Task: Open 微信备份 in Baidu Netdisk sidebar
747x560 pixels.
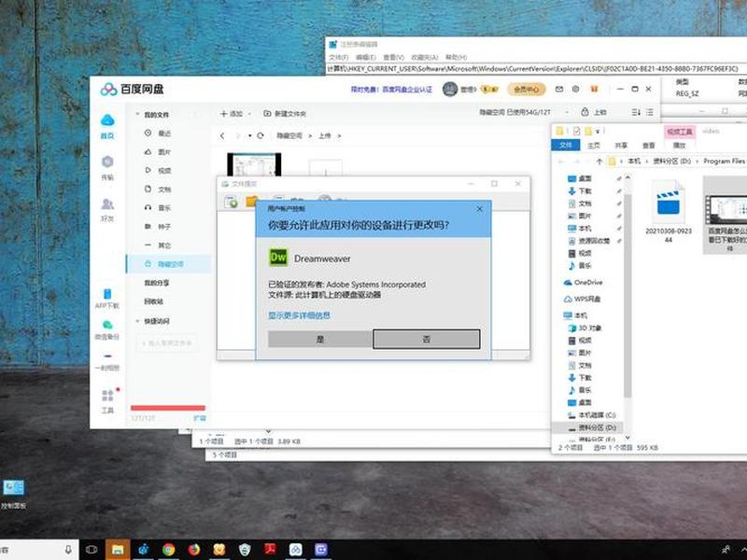Action: click(x=107, y=329)
